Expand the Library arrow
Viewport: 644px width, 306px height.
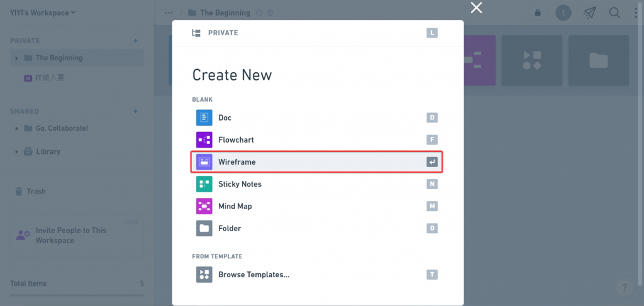(x=17, y=152)
